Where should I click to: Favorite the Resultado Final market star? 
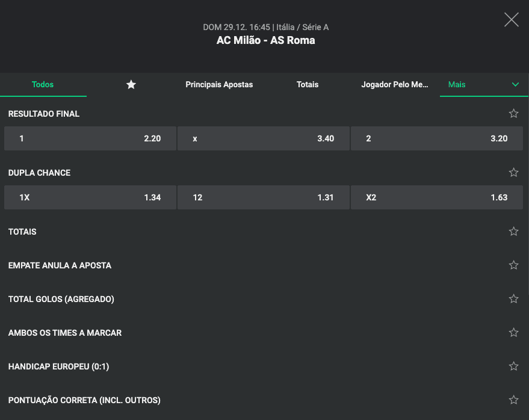(x=513, y=113)
